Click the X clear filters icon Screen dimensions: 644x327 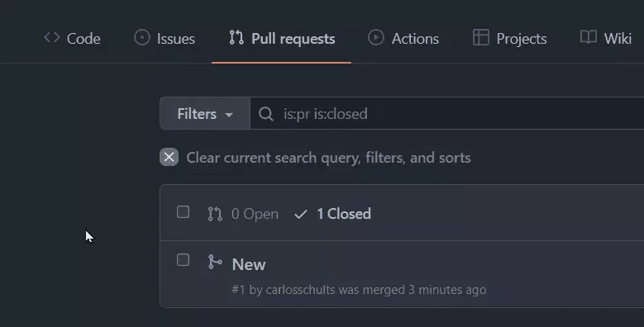pos(169,157)
